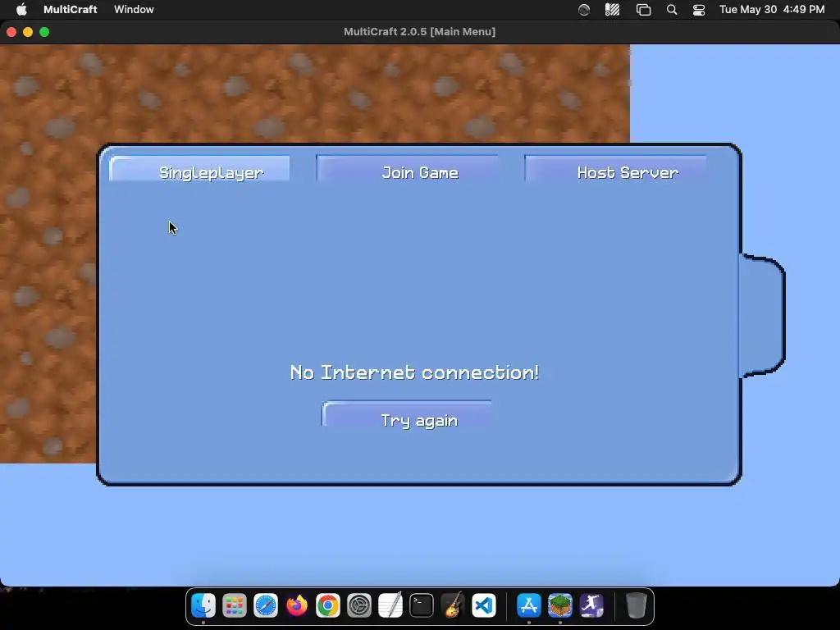Open the MultiCraft application menu
The width and height of the screenshot is (840, 630).
(71, 9)
